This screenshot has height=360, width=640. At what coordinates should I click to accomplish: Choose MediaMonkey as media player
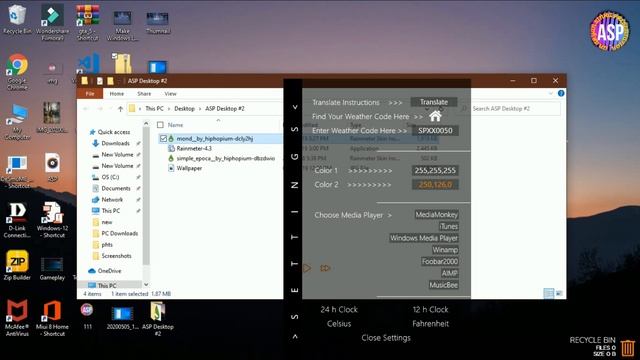[436, 215]
